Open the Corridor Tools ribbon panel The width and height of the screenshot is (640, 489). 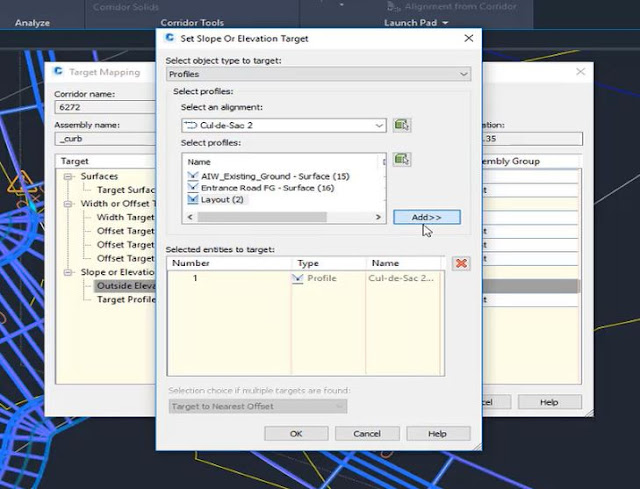(192, 23)
